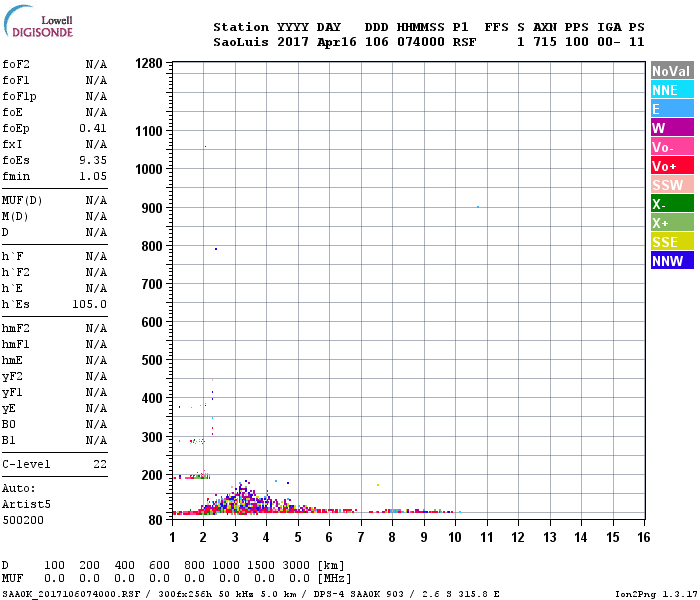Click the 3000 distance value

(296, 565)
